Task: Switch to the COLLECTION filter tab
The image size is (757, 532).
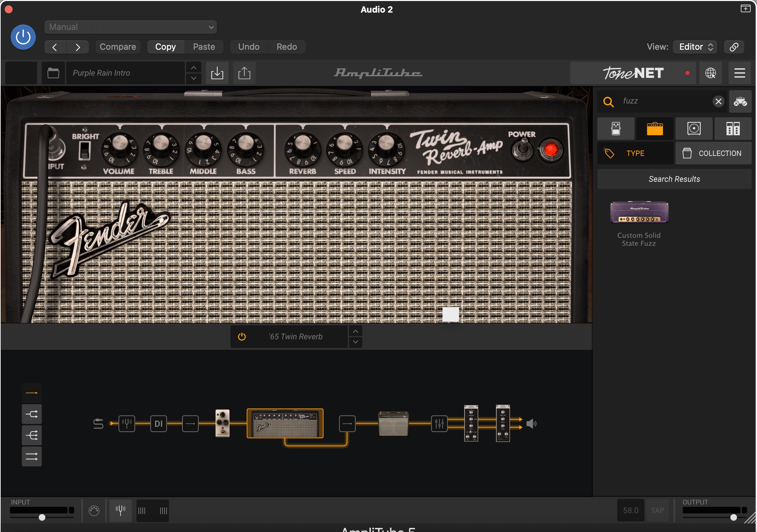Action: (x=714, y=153)
